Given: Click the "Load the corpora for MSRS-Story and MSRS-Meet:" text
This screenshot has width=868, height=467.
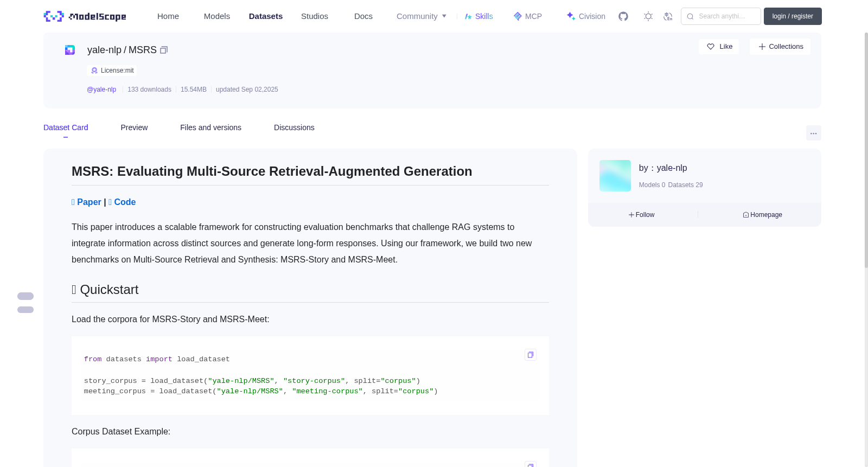Looking at the screenshot, I should coord(170,319).
